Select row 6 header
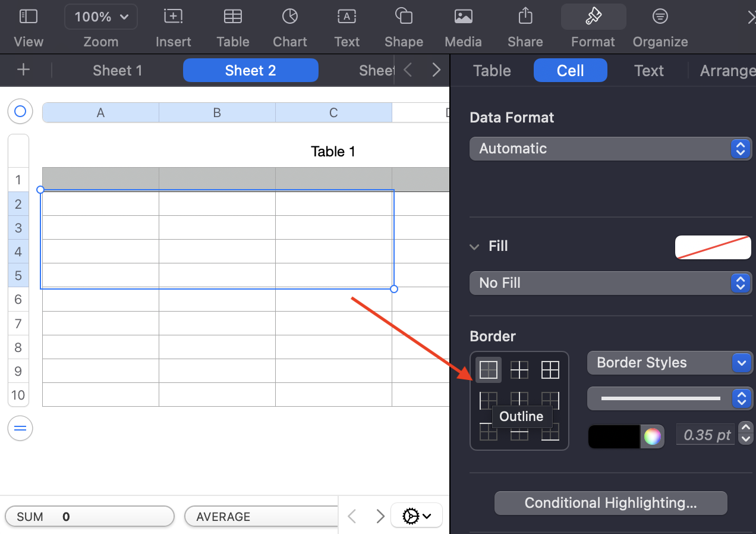 18,299
